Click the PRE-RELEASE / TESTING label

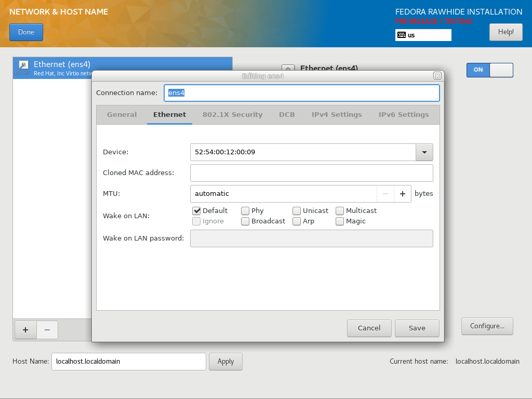click(x=433, y=21)
